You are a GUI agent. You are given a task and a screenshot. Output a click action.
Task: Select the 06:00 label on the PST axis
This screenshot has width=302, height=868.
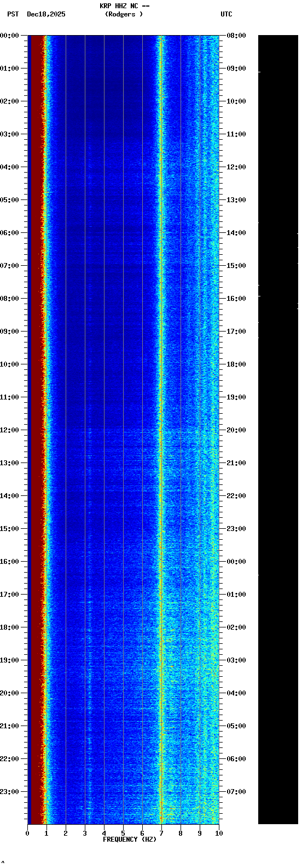tap(9, 233)
